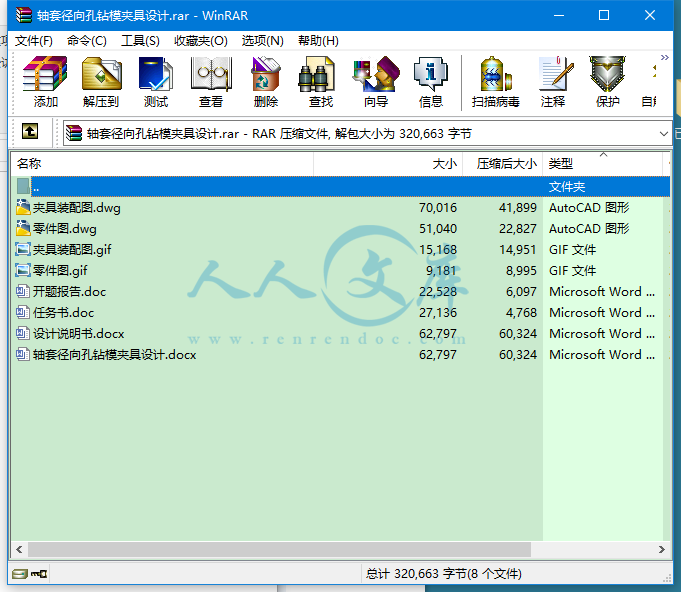Run the Test (测试) archive tool
The width and height of the screenshot is (681, 592).
(x=155, y=82)
